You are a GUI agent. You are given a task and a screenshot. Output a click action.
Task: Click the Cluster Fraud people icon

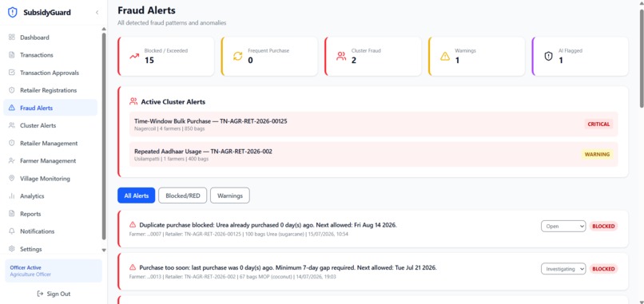pos(341,56)
